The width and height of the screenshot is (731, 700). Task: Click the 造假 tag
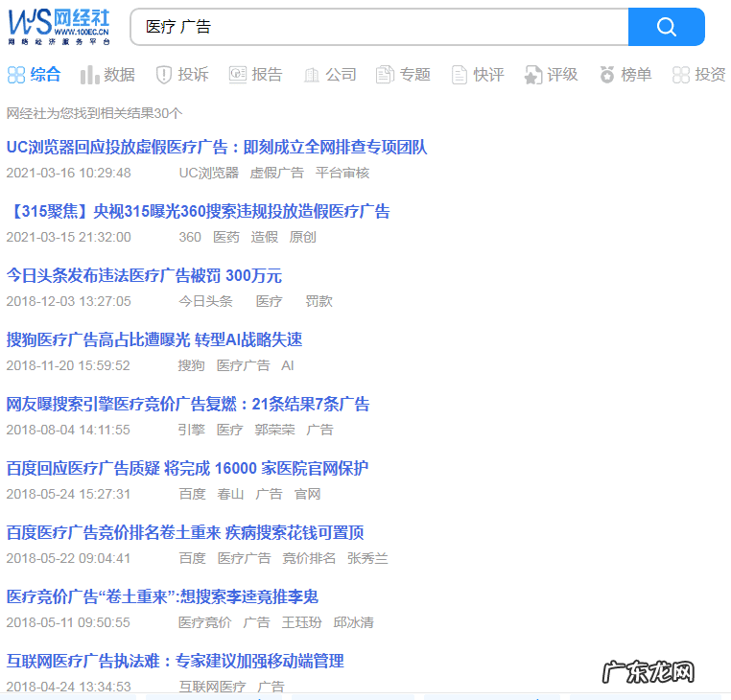pyautogui.click(x=265, y=237)
